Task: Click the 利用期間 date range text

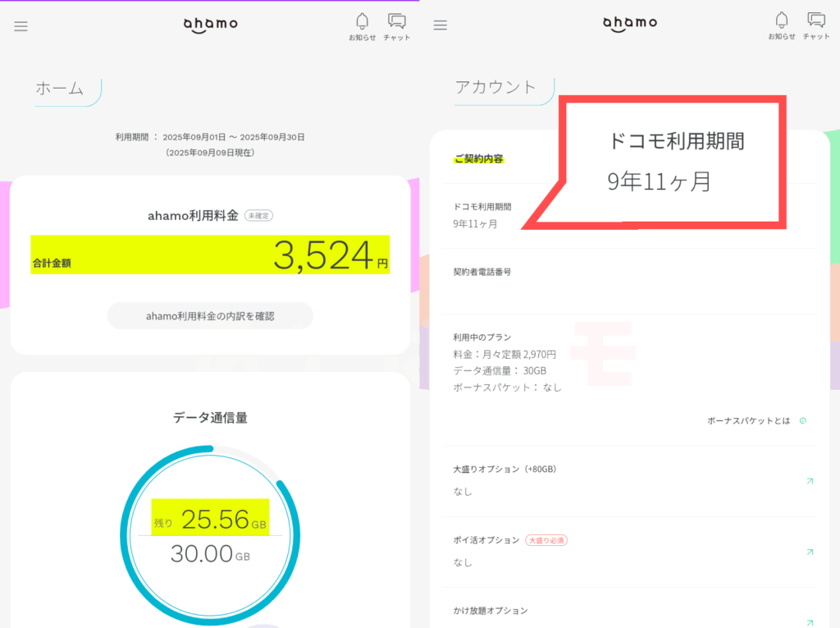Action: coord(210,137)
